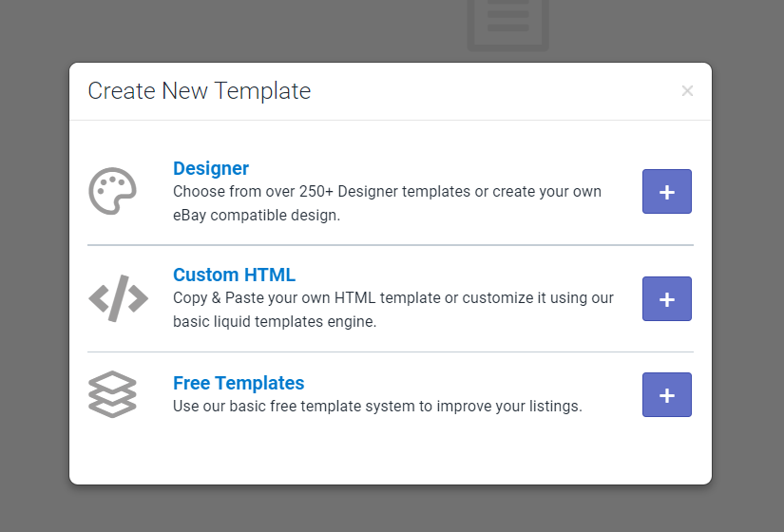Click the divider between Custom HTML and Free Templates
This screenshot has height=532, width=784.
[390, 351]
